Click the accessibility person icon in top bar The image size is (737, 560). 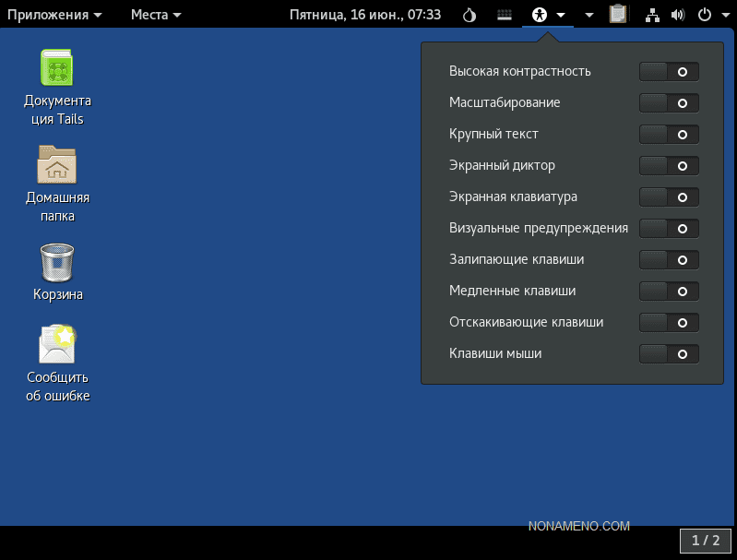coord(540,15)
